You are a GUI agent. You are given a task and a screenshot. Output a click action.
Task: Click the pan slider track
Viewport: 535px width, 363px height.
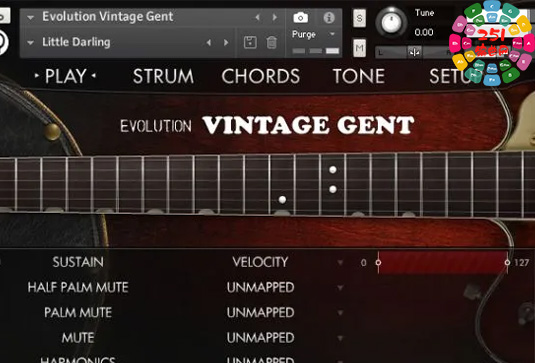point(415,52)
